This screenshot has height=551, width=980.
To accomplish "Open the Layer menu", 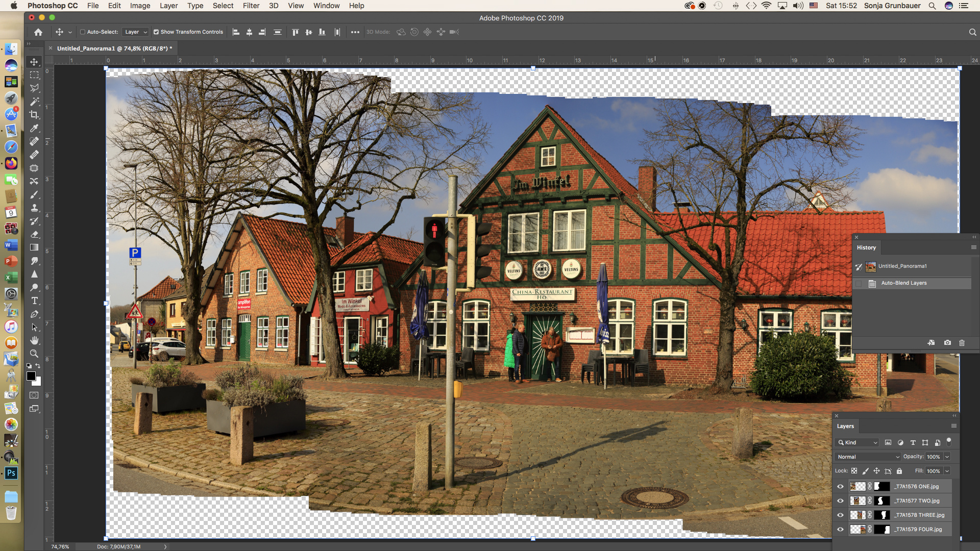I will [168, 6].
